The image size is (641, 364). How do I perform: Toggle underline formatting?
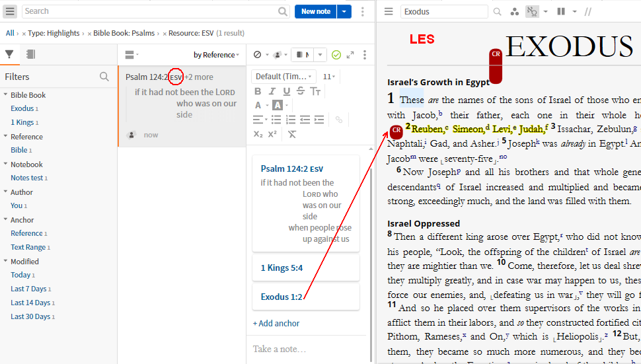(287, 92)
